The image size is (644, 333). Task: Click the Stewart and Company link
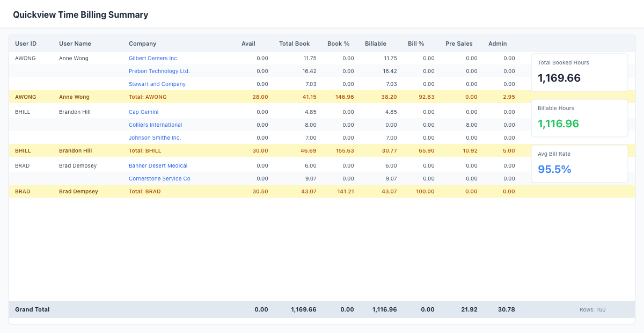[x=157, y=84]
